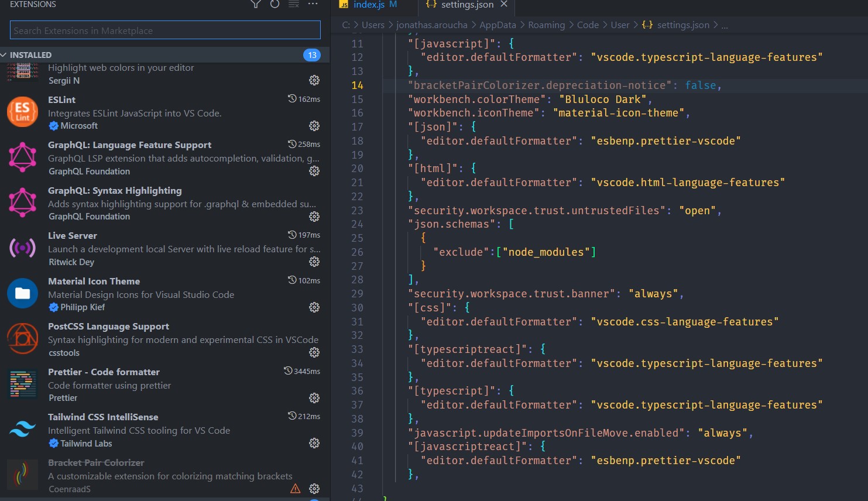The width and height of the screenshot is (868, 501).
Task: Select Roaming in the breadcrumb
Action: click(547, 25)
